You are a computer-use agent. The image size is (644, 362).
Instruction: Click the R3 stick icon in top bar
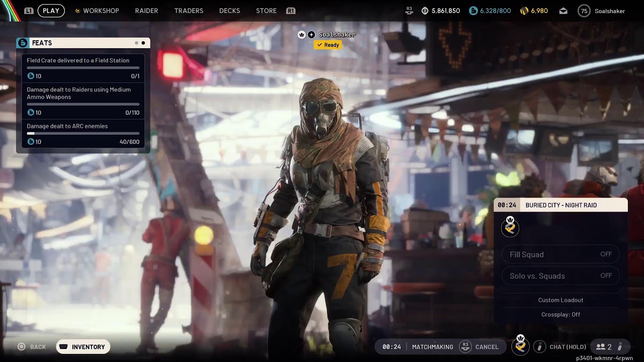[x=409, y=11]
